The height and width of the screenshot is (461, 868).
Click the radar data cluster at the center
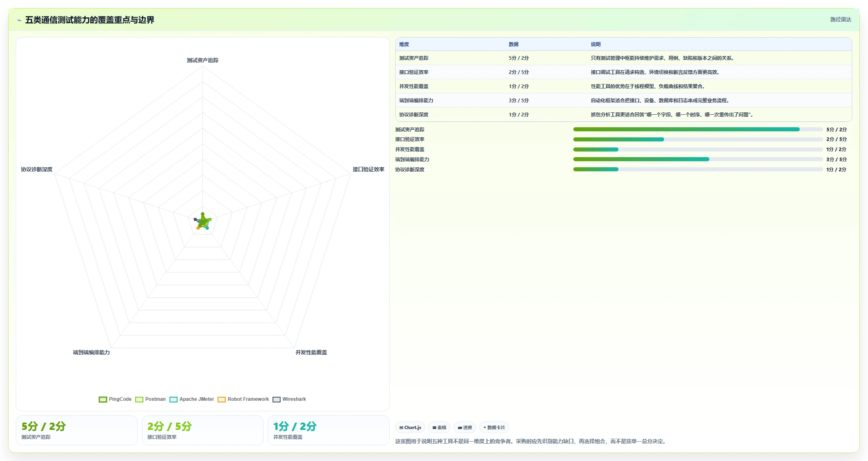[203, 221]
